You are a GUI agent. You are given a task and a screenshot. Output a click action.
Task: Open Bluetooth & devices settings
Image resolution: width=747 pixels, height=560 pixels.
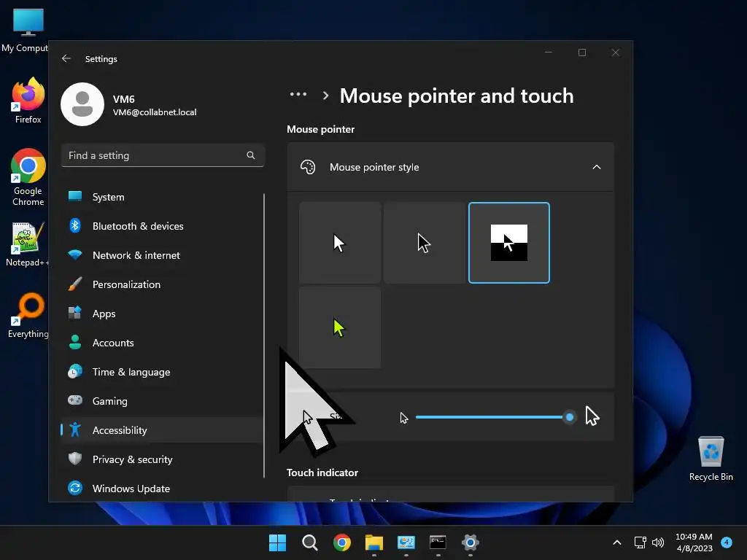click(x=162, y=226)
